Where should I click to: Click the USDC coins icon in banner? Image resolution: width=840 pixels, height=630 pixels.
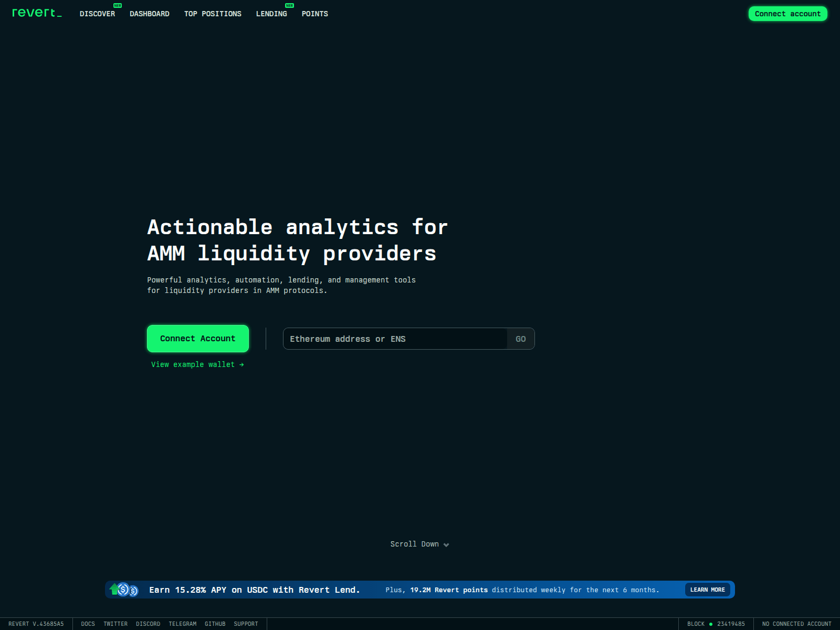tap(124, 590)
